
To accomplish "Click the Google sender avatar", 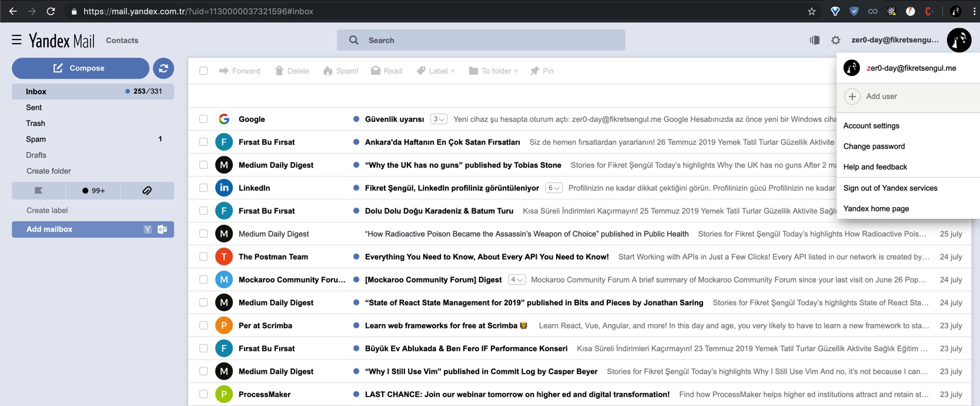I will pos(223,119).
